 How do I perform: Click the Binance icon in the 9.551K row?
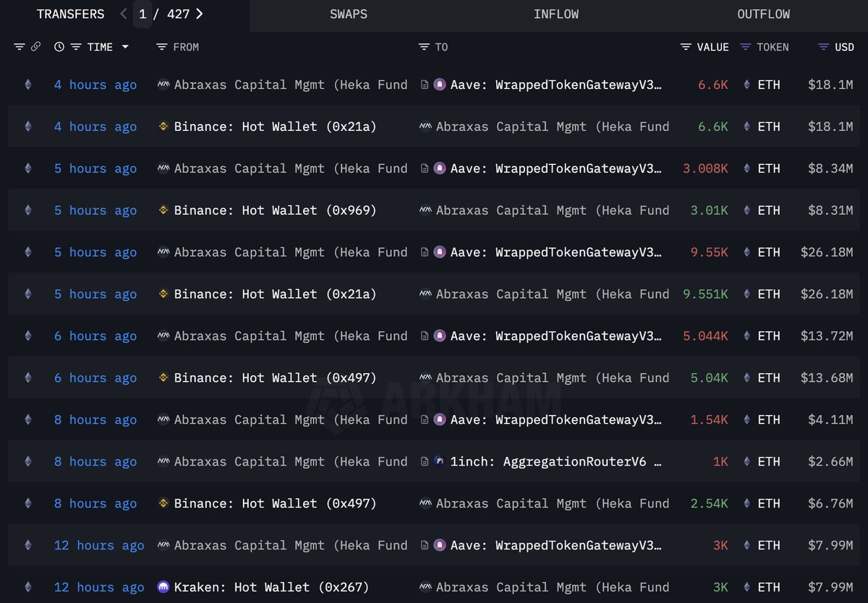click(163, 294)
